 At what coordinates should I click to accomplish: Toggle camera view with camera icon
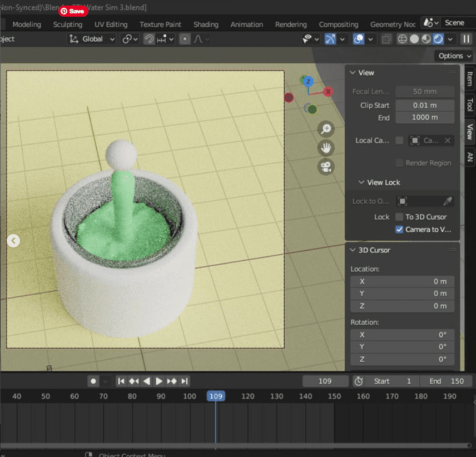click(326, 166)
